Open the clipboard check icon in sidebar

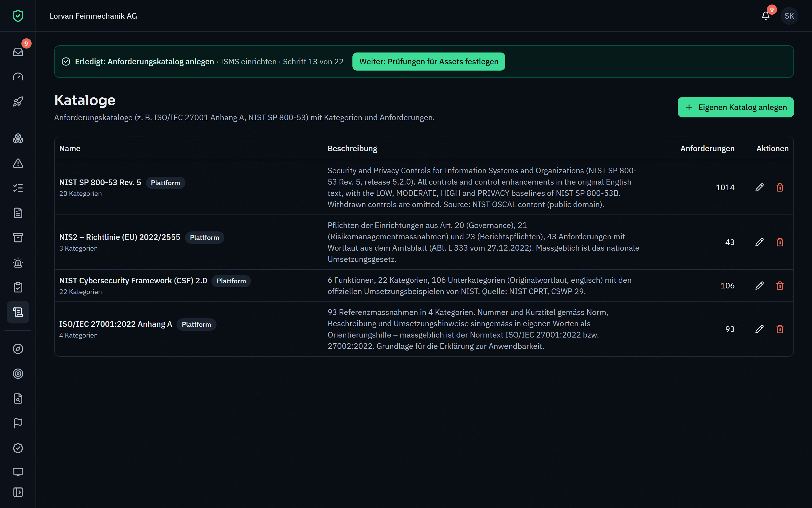tap(18, 288)
